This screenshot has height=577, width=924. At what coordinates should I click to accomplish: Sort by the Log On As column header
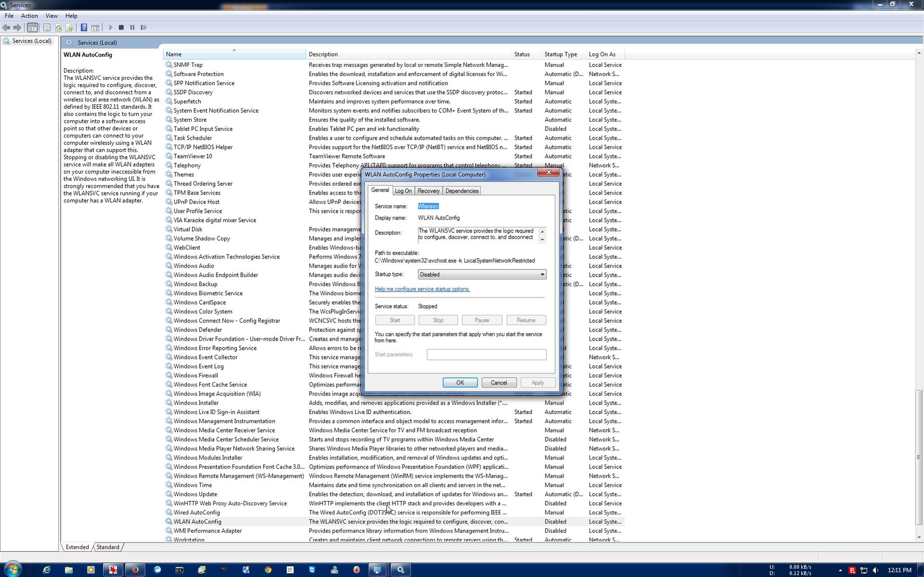605,54
